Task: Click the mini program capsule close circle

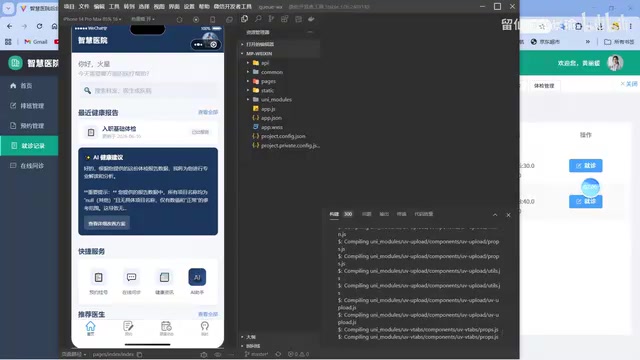Action: (213, 44)
